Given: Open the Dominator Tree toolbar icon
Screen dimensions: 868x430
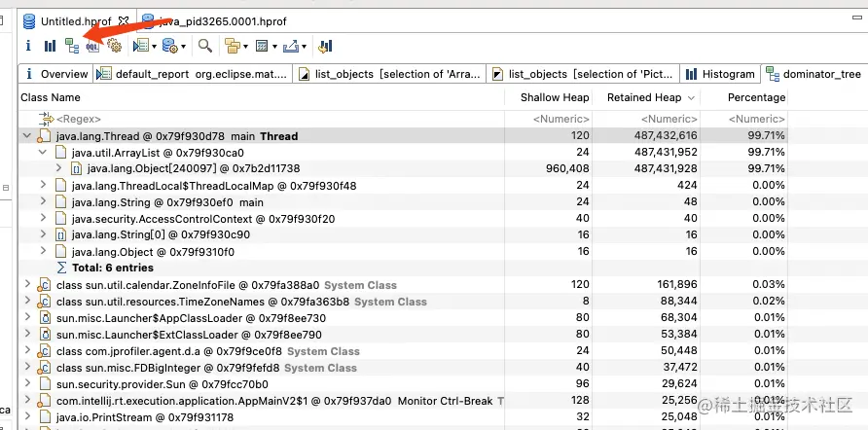Looking at the screenshot, I should click(x=72, y=46).
